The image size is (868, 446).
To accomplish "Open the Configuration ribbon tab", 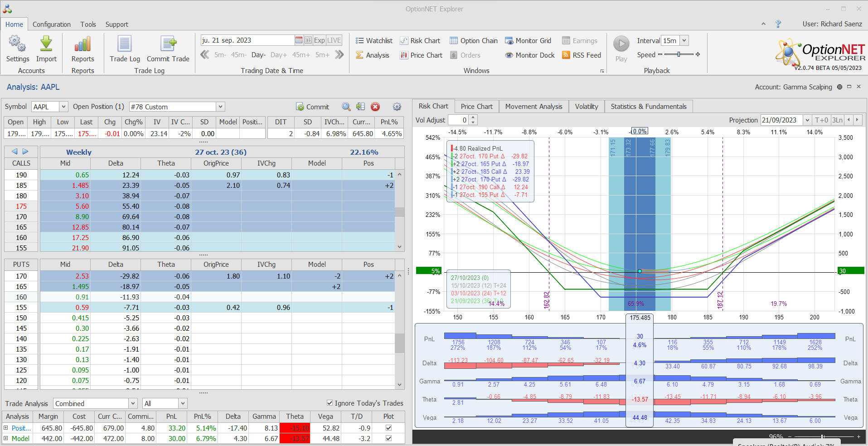I will (x=52, y=24).
